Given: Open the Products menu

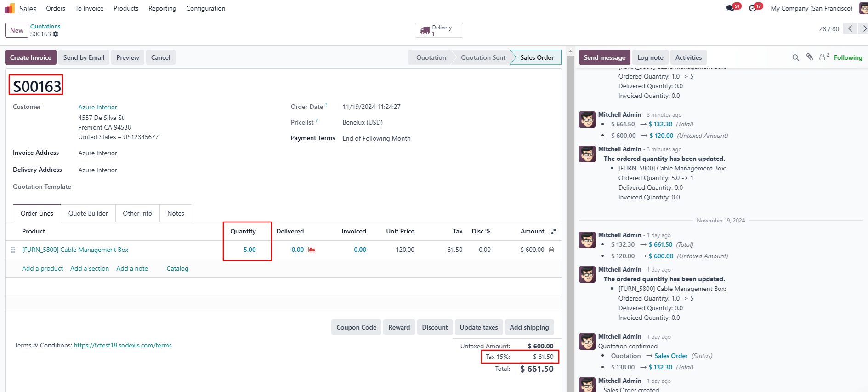Looking at the screenshot, I should (126, 8).
